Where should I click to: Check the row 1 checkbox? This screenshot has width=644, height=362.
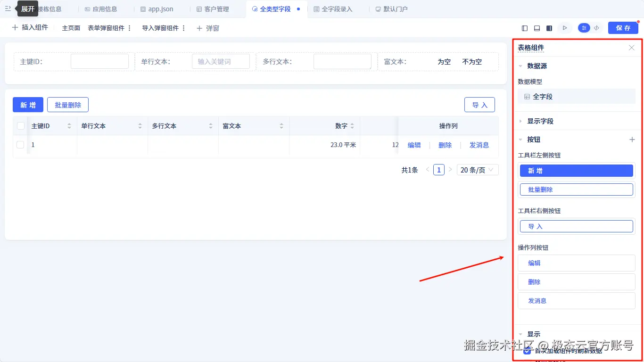[20, 145]
